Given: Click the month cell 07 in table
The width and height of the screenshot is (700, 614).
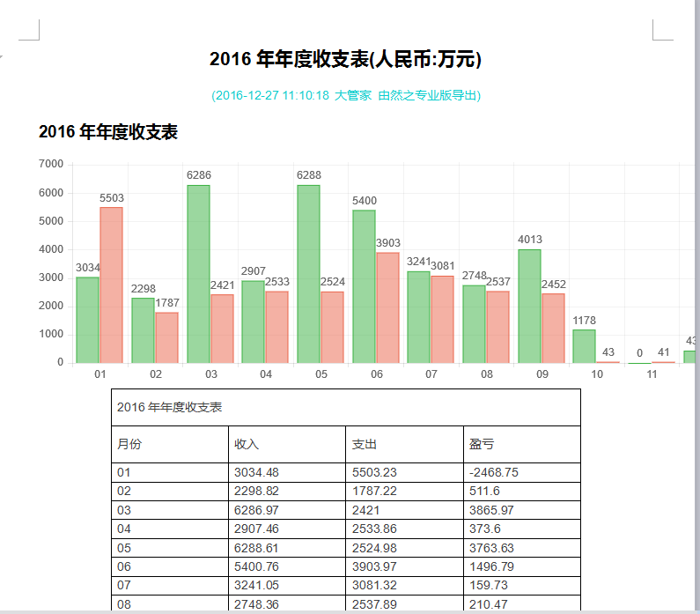Looking at the screenshot, I should pyautogui.click(x=170, y=586).
